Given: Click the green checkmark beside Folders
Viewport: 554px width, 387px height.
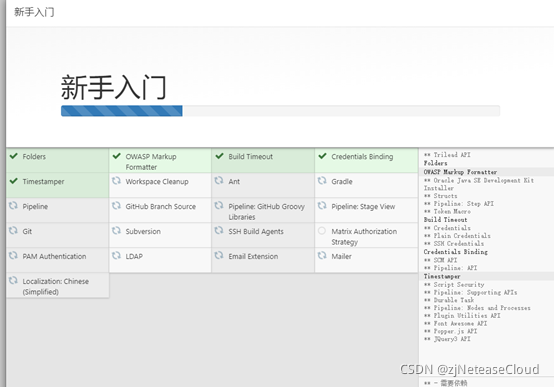Looking at the screenshot, I should click(13, 156).
